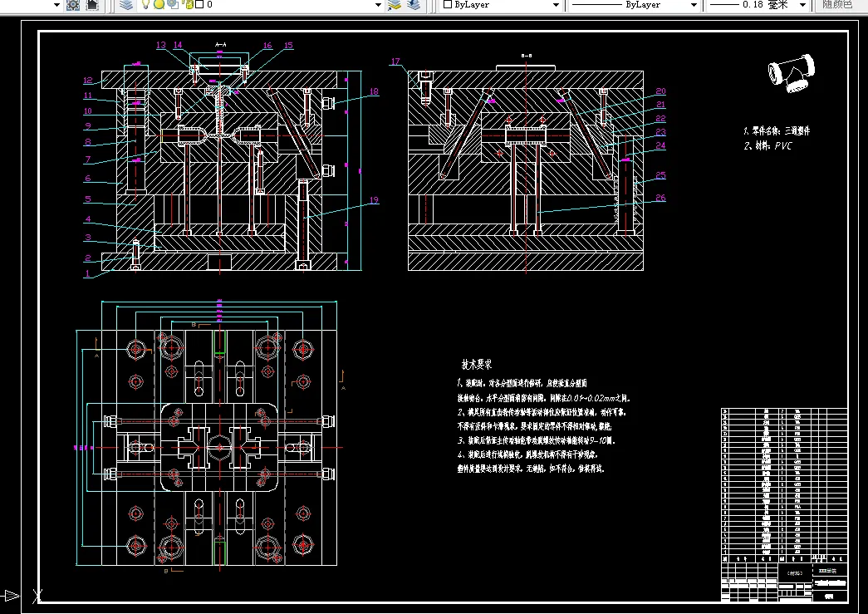Screen dimensions: 868x614
Task: Open the ByLayer color dropdown
Action: (556, 5)
